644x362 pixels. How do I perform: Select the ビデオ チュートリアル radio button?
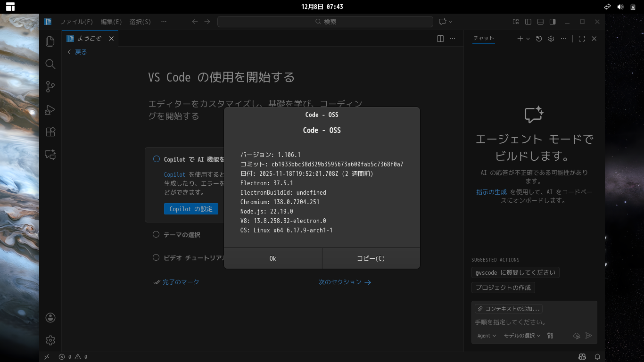156,257
